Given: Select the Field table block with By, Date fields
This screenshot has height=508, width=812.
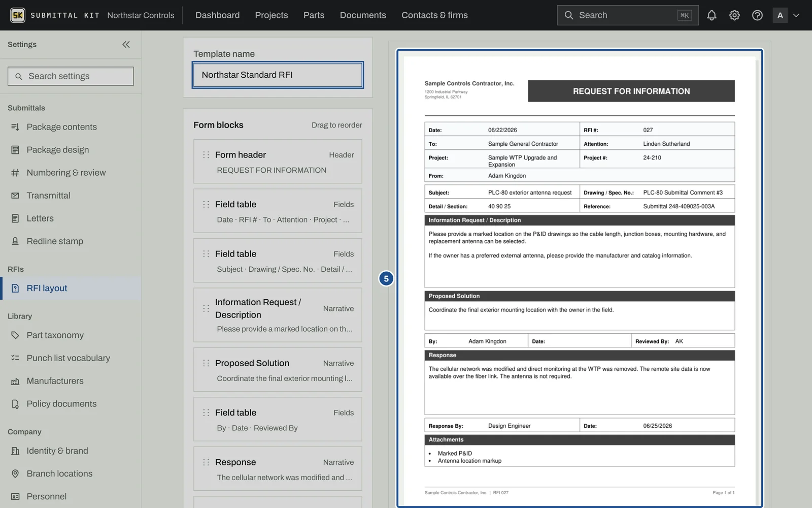Looking at the screenshot, I should coord(278,419).
